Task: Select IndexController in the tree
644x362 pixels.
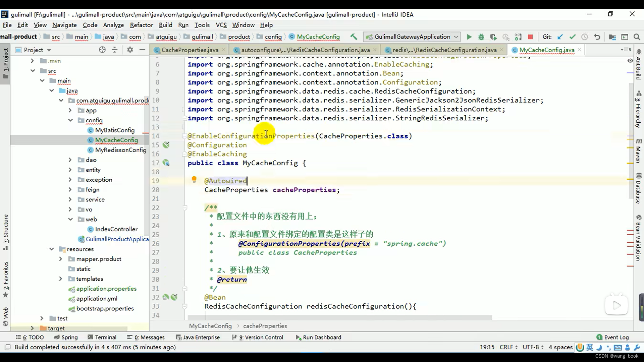Action: 116,229
